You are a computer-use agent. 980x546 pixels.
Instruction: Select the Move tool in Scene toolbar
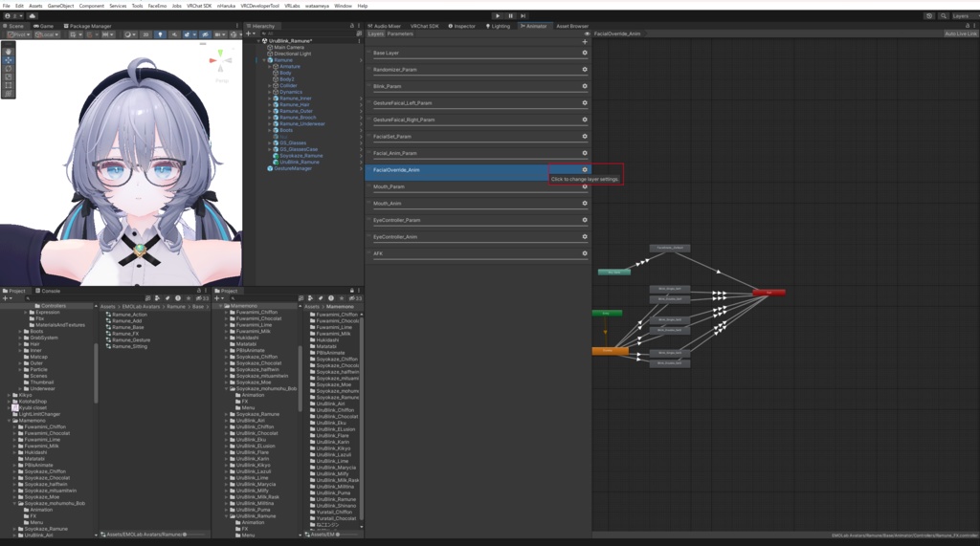[x=8, y=60]
